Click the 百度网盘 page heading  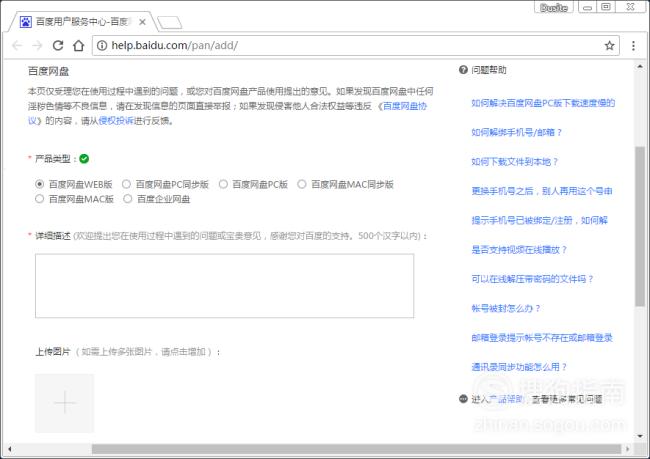(48, 71)
